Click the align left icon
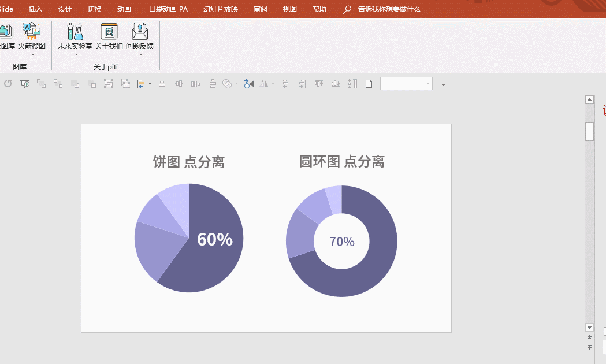This screenshot has width=606, height=364. point(285,83)
